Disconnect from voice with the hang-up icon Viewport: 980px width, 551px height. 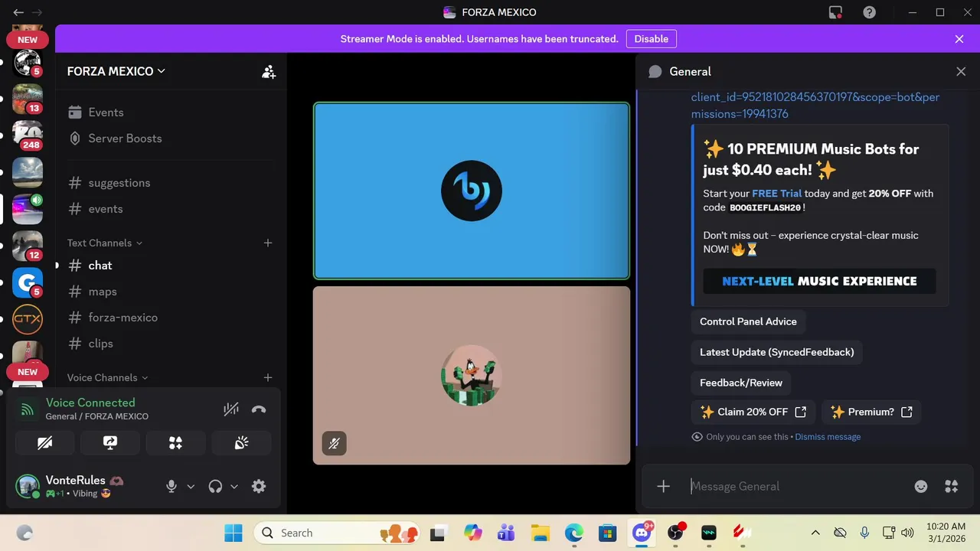[x=259, y=409]
